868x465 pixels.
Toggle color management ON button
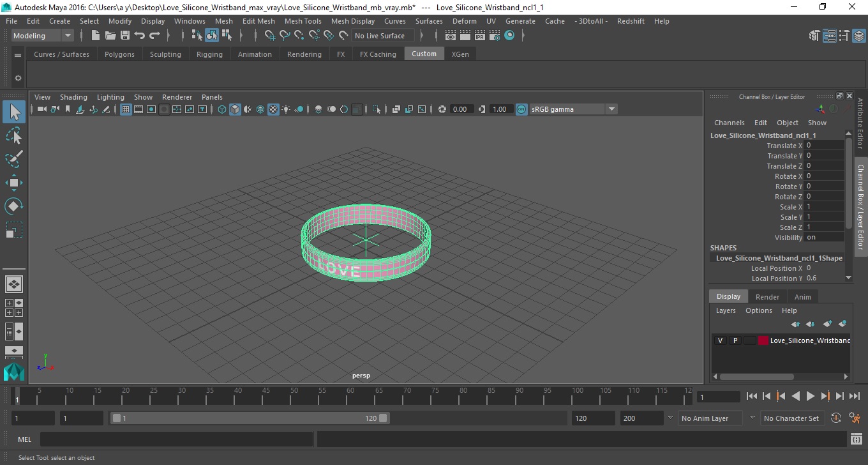[521, 109]
